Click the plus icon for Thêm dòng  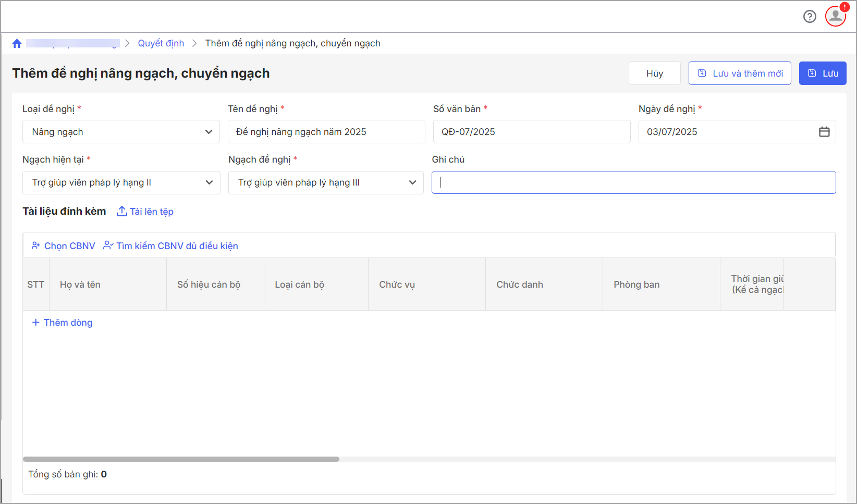coord(36,323)
